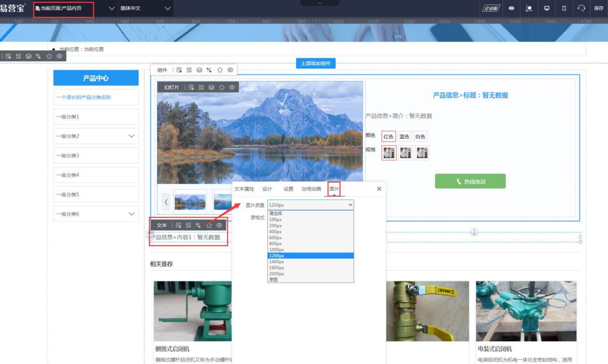Open customer service headset icon

coord(581,8)
